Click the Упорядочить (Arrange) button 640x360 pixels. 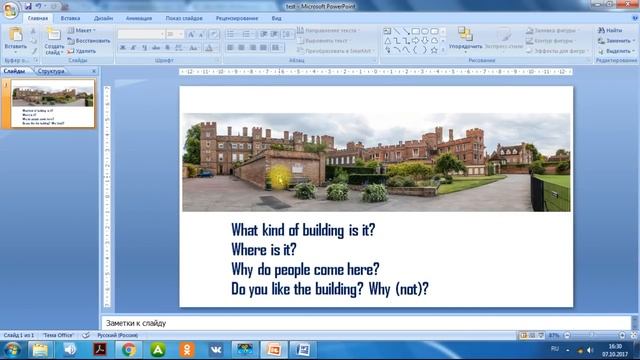(465, 39)
